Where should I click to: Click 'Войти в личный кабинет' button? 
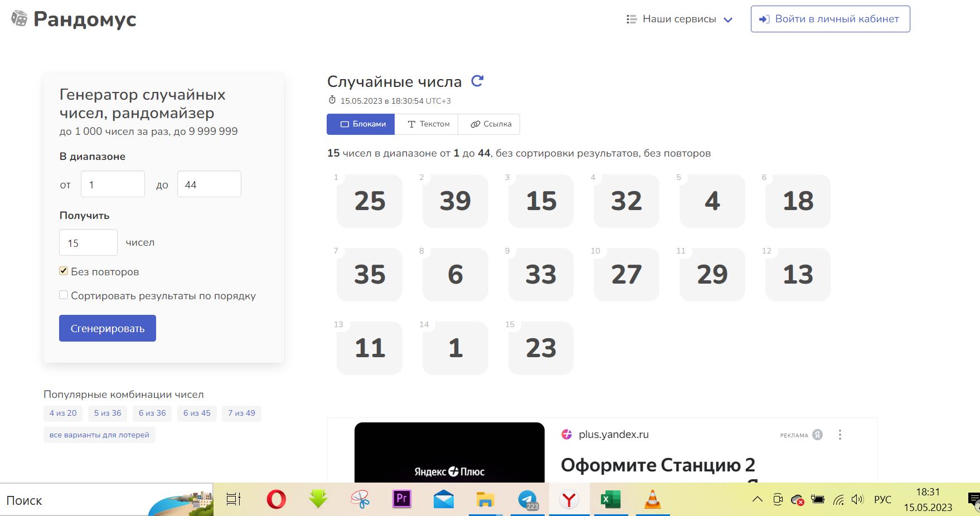830,19
